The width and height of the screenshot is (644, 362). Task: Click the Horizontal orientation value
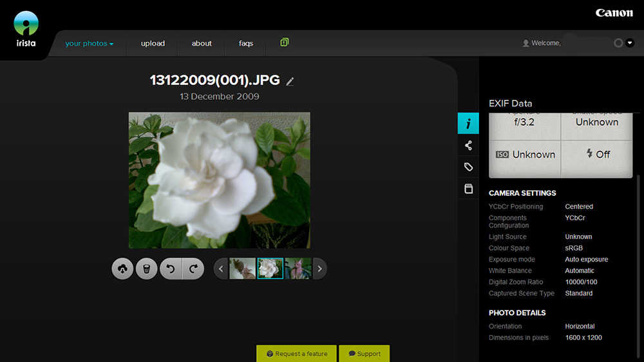coord(580,327)
